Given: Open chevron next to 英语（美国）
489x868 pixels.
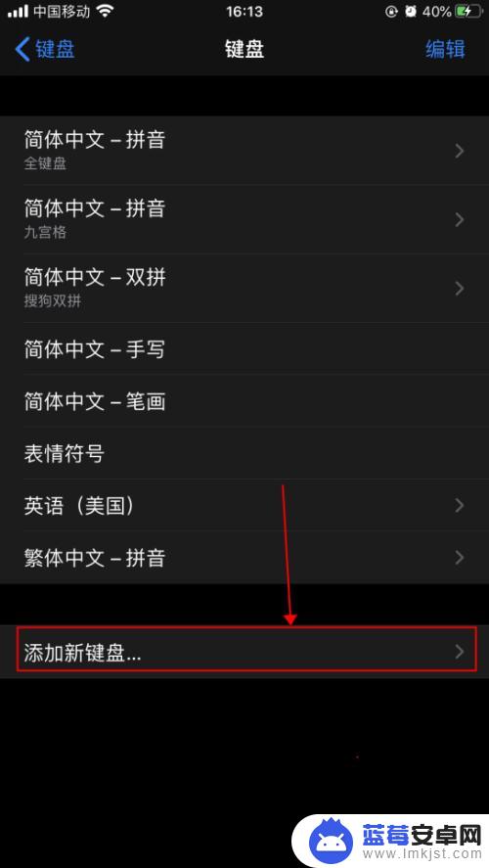Looking at the screenshot, I should (x=459, y=505).
